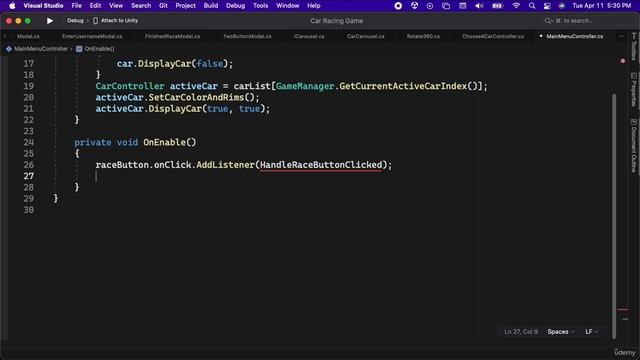640x360 pixels.
Task: Click SetCarColorAndRims on line 20
Action: pos(196,98)
